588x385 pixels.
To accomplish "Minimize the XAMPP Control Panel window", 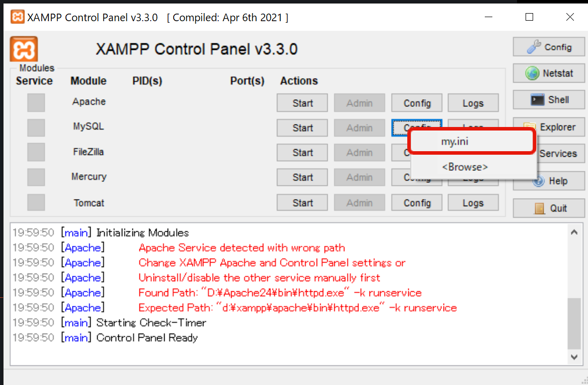I will pos(488,17).
